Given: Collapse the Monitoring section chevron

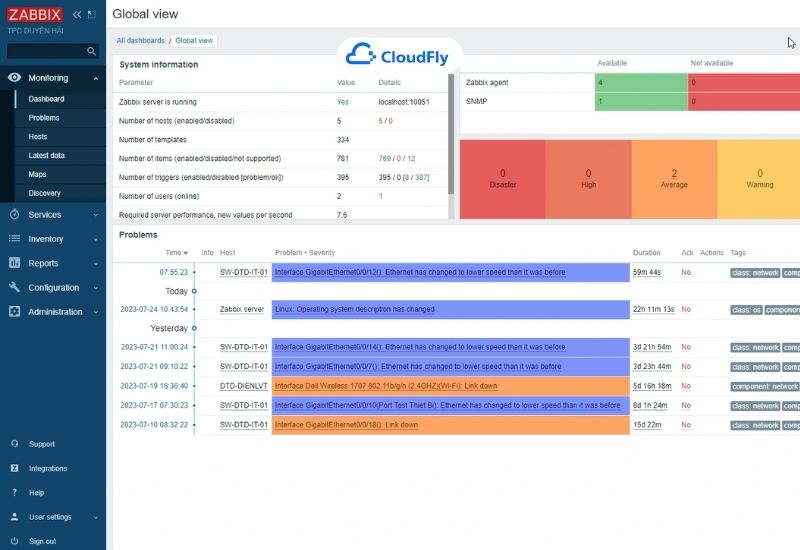Looking at the screenshot, I should 96,78.
